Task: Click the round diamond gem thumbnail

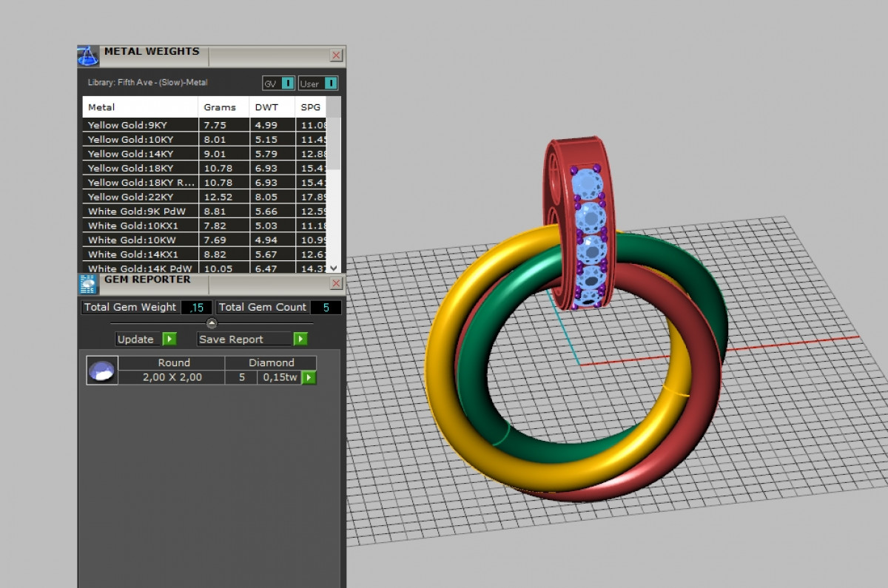Action: pos(101,370)
